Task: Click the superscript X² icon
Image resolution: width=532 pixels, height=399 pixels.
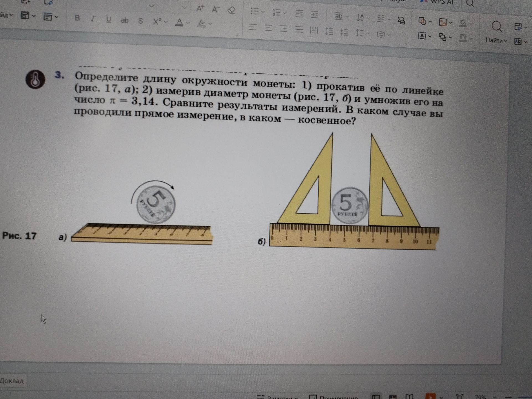Action: (157, 21)
